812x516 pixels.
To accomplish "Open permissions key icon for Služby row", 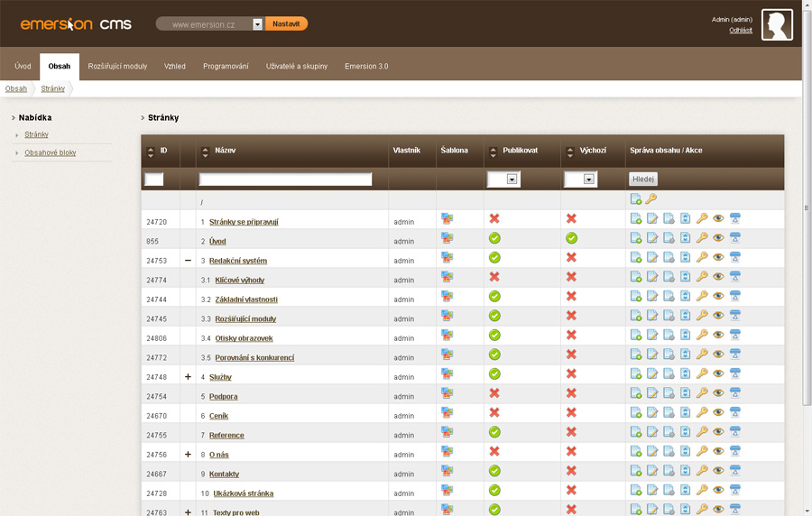I will pyautogui.click(x=702, y=374).
